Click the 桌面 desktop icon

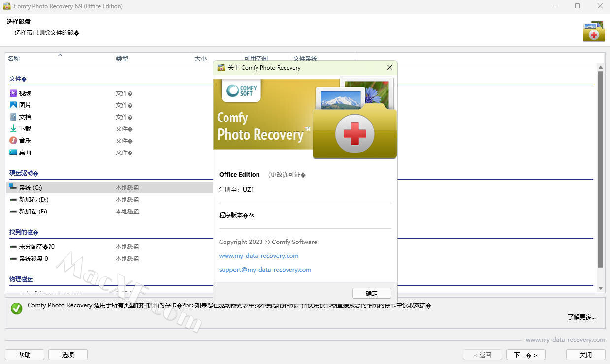point(13,152)
